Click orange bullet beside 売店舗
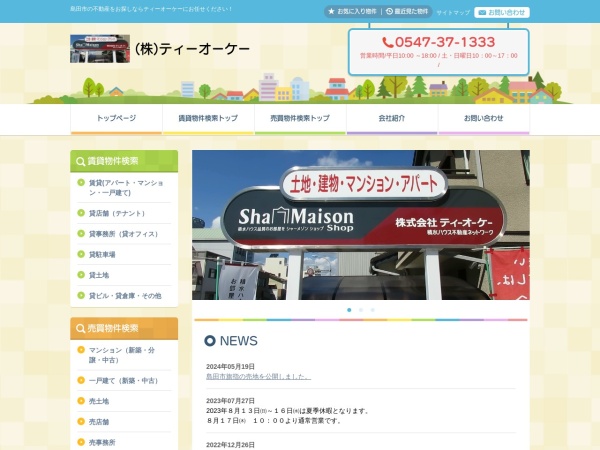Image resolution: width=600 pixels, height=450 pixels. pyautogui.click(x=81, y=422)
